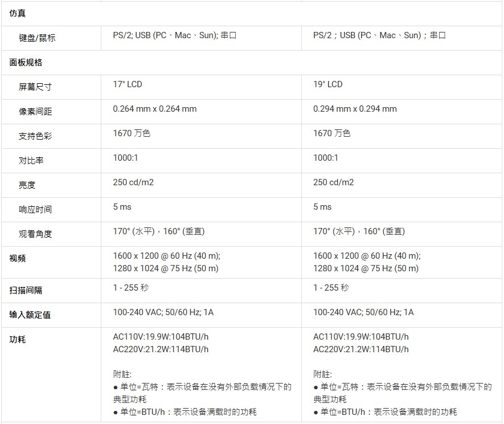Screen dimensions: 504x424
Task: Click the 视频 row header
Action: tap(17, 258)
